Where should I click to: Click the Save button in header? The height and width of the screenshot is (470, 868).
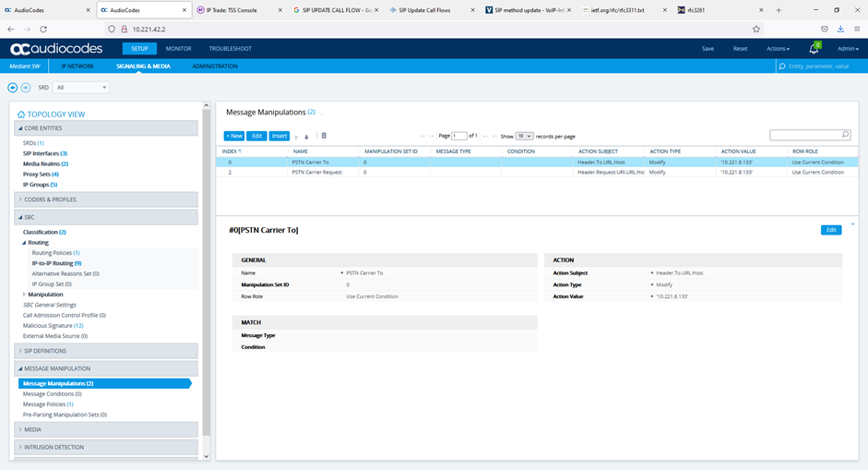[708, 49]
